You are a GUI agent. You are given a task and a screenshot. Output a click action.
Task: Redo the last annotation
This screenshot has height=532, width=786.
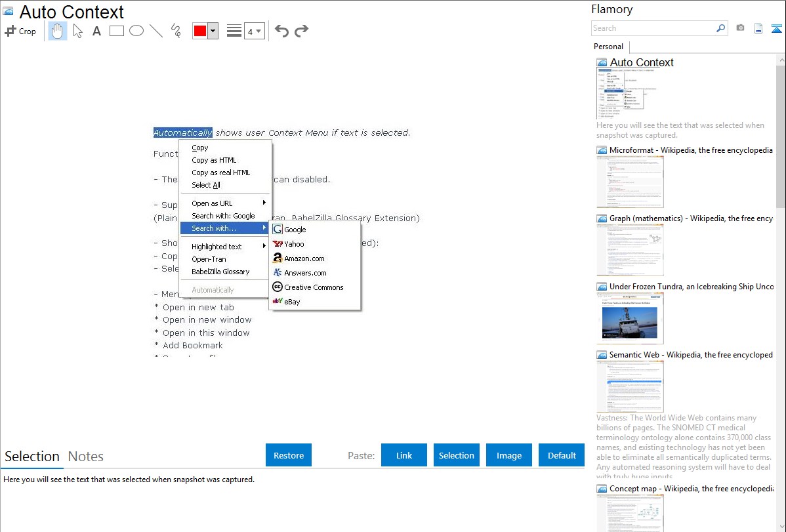(x=301, y=31)
